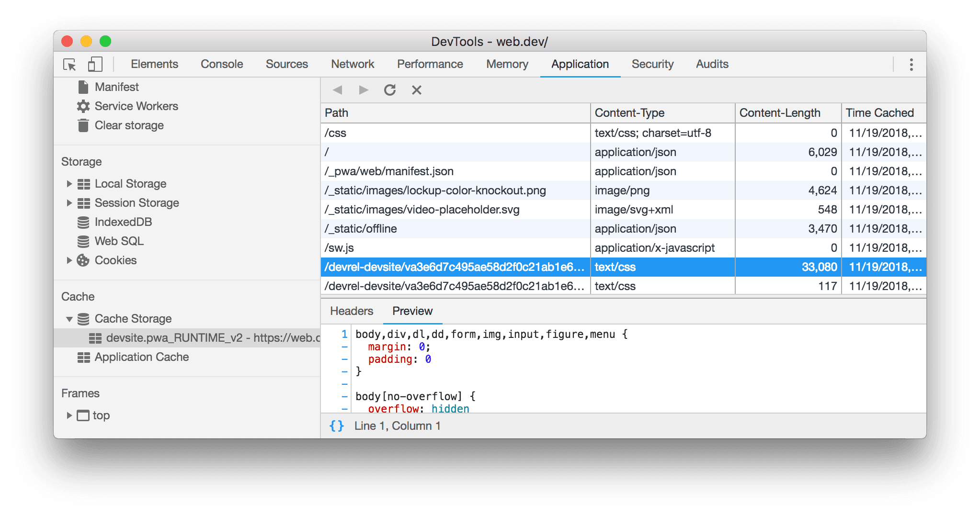Click the curly-braces pretty-print icon
Image resolution: width=980 pixels, height=515 pixels.
click(337, 425)
